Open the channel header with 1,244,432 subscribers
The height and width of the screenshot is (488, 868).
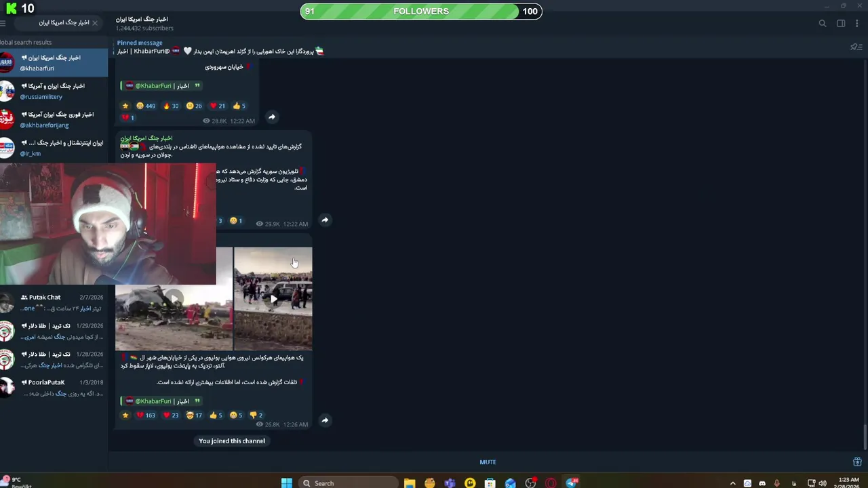(144, 23)
